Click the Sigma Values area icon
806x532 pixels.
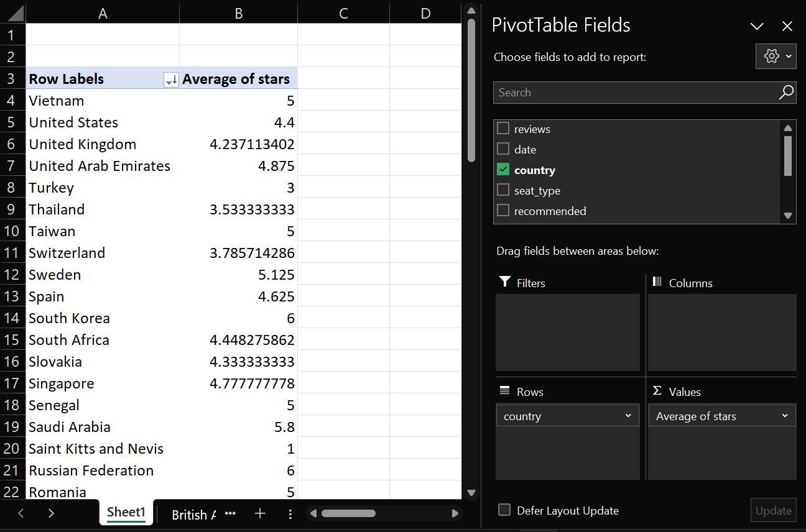657,391
